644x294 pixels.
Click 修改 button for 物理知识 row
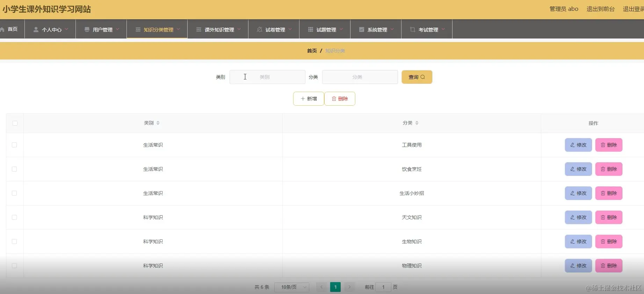[x=578, y=266]
